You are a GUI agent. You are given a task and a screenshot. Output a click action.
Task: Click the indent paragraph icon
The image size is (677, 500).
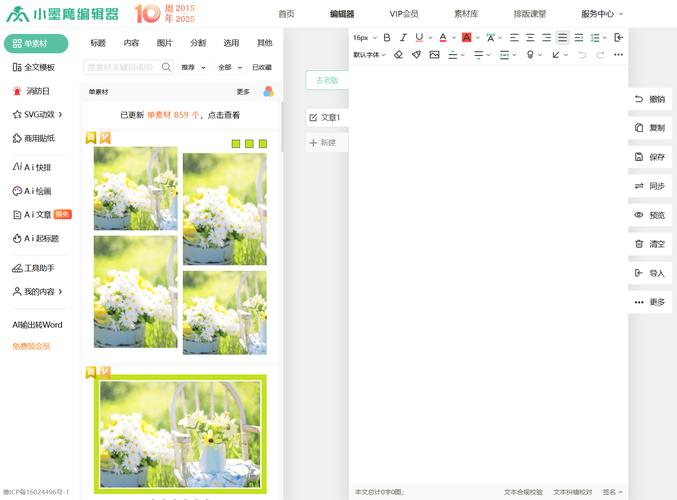pyautogui.click(x=579, y=38)
